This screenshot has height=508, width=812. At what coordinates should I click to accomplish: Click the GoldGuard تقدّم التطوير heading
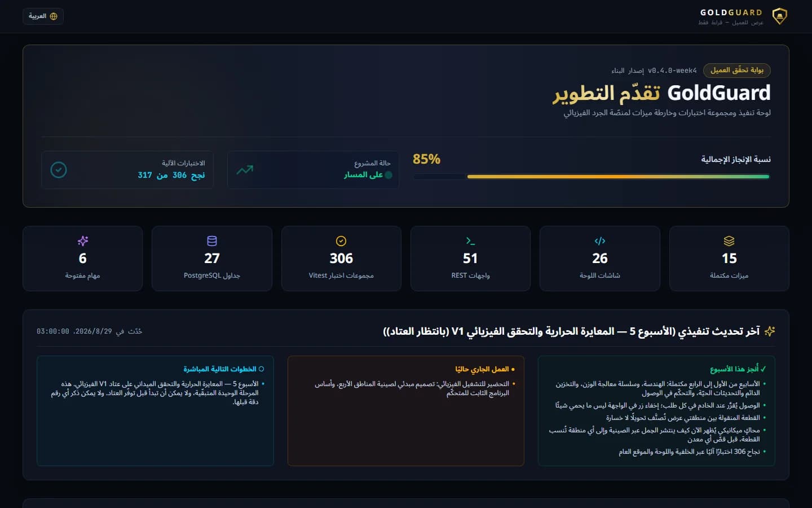point(661,93)
